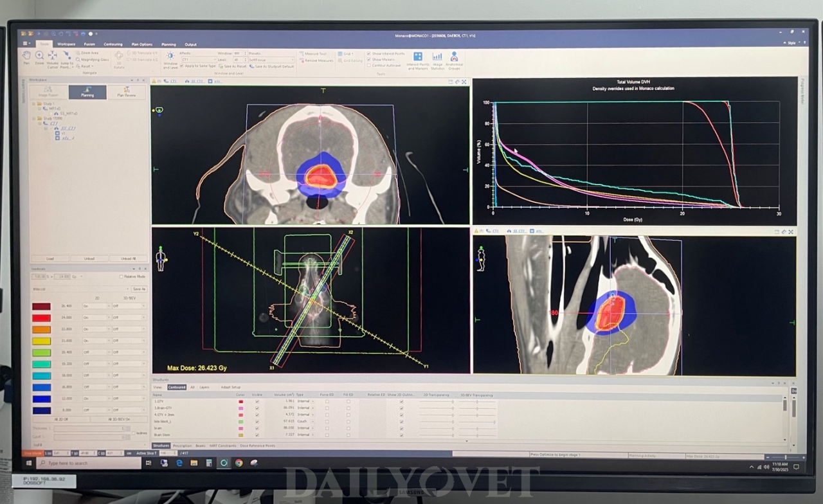Open the Presets dropdown showing Soft Tissue
The height and width of the screenshot is (504, 823).
[271, 59]
